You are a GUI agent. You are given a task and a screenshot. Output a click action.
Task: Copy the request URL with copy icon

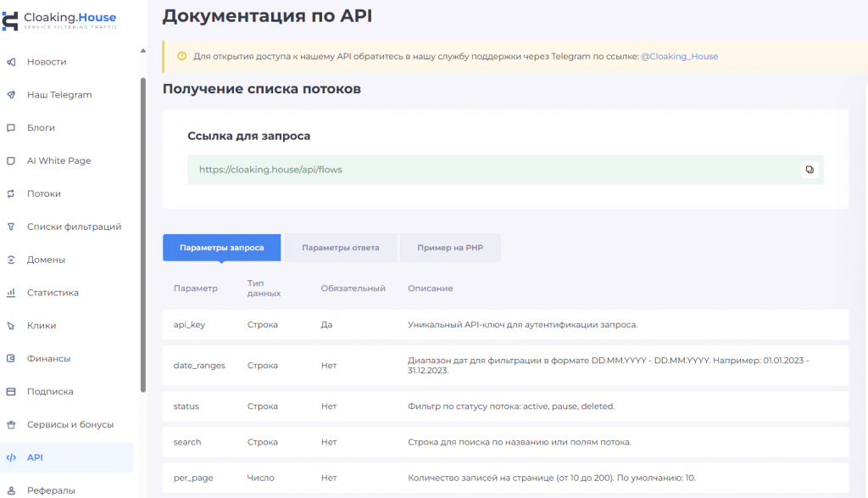click(x=810, y=170)
